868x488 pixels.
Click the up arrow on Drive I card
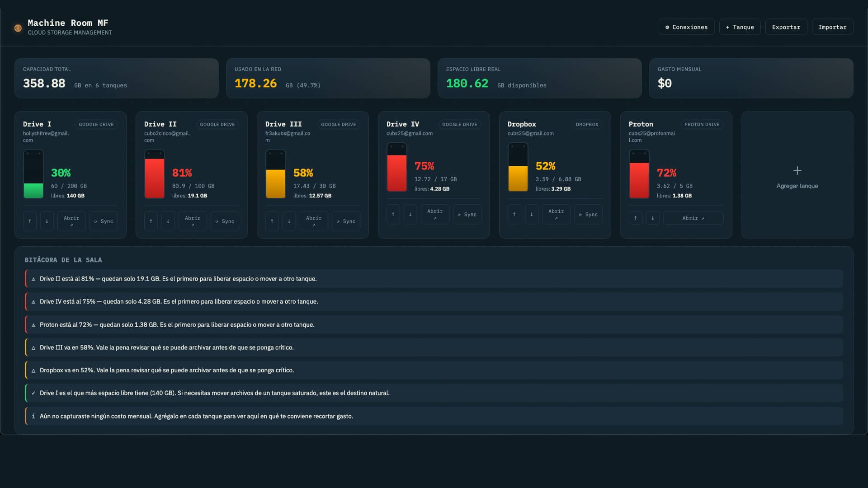pyautogui.click(x=30, y=221)
